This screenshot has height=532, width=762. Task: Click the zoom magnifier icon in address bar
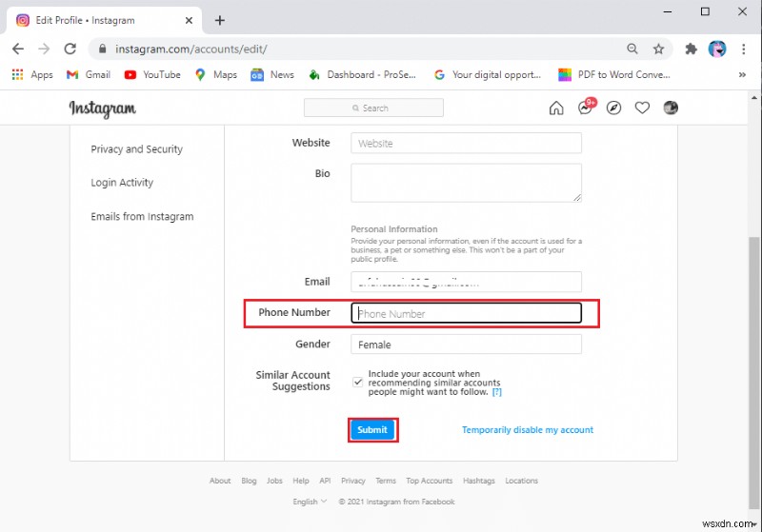tap(632, 49)
